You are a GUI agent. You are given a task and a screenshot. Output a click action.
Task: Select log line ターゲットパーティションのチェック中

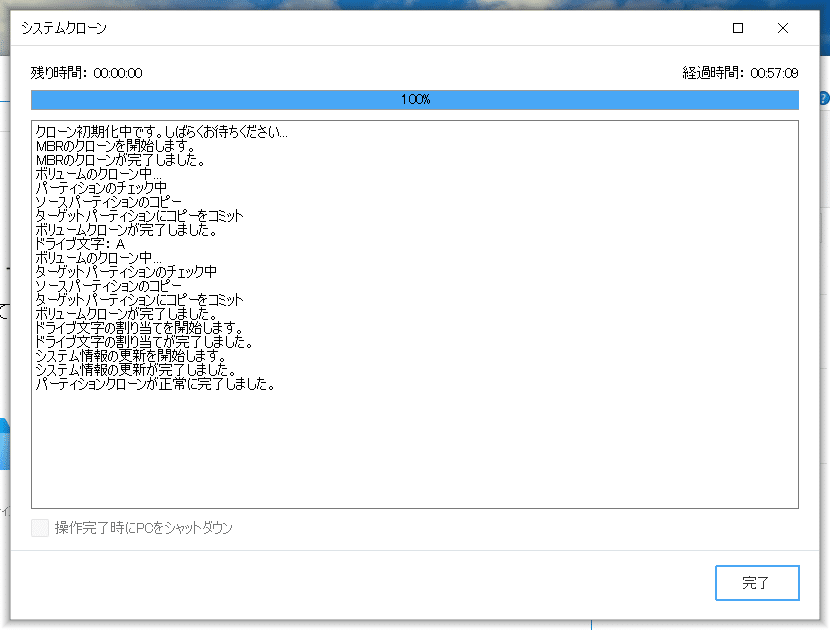tap(126, 272)
